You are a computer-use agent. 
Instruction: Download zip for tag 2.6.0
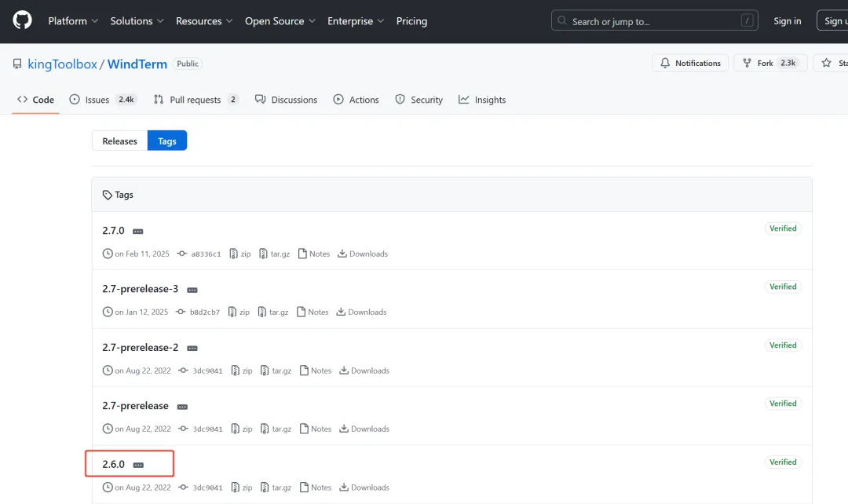242,488
